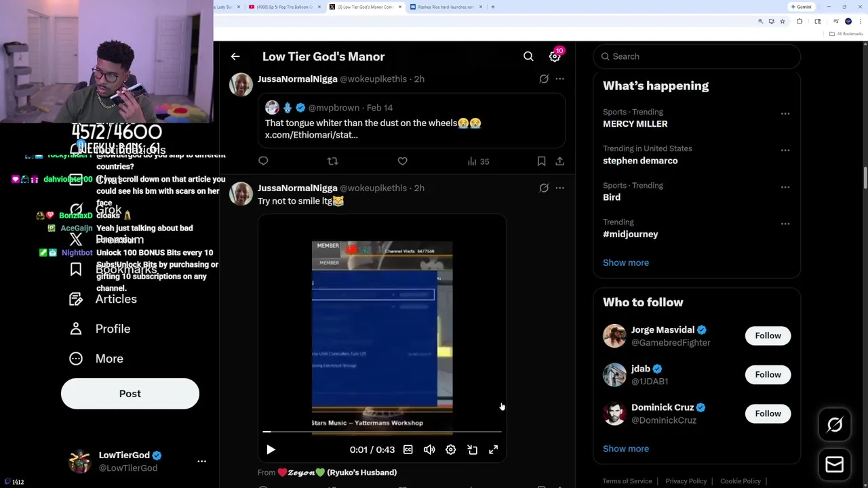868x488 pixels.
Task: Follow jdab
Action: [x=768, y=375]
